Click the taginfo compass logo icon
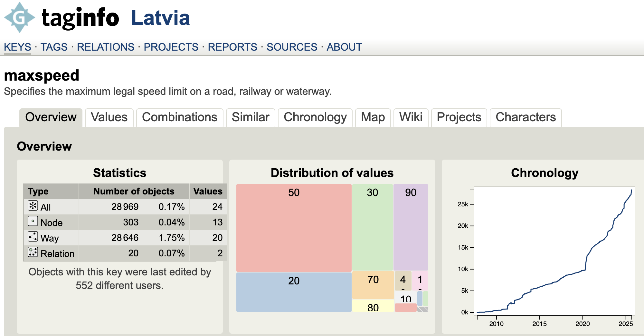644x336 pixels. (19, 17)
